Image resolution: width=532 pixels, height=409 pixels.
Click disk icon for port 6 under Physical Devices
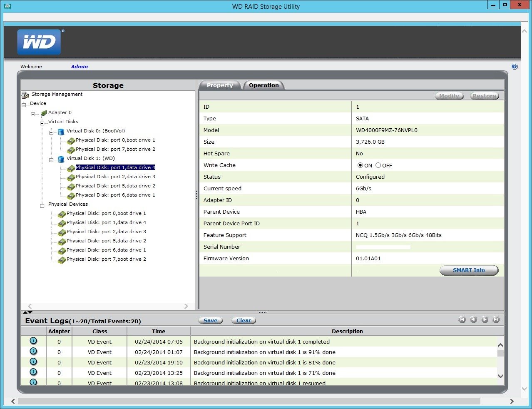click(x=62, y=251)
